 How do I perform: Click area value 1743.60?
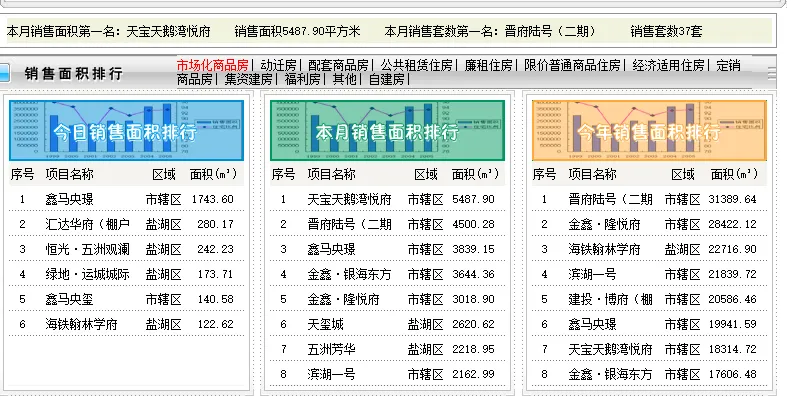(x=213, y=199)
